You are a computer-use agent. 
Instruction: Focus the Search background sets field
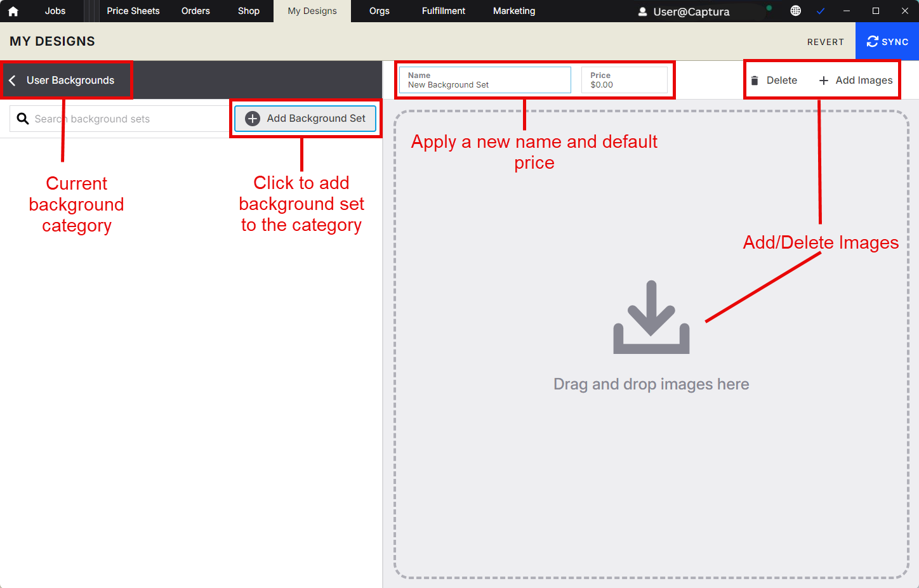coord(119,119)
